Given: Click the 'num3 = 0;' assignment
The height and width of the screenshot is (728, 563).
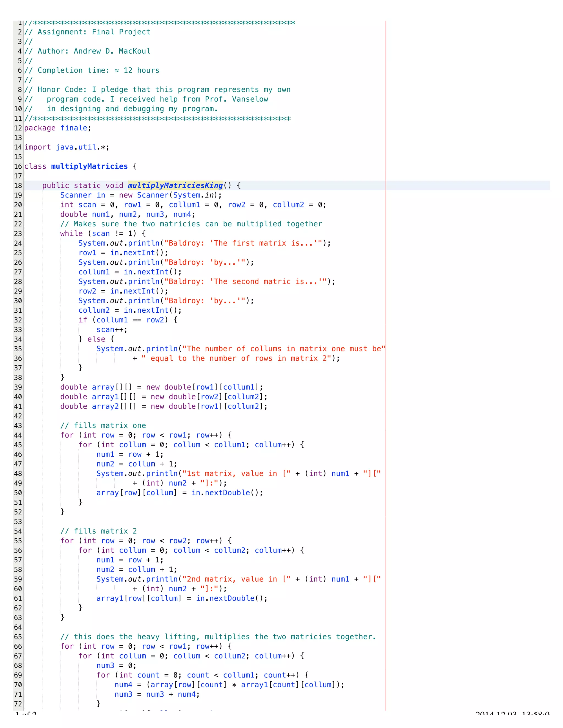Looking at the screenshot, I should pos(116,666).
